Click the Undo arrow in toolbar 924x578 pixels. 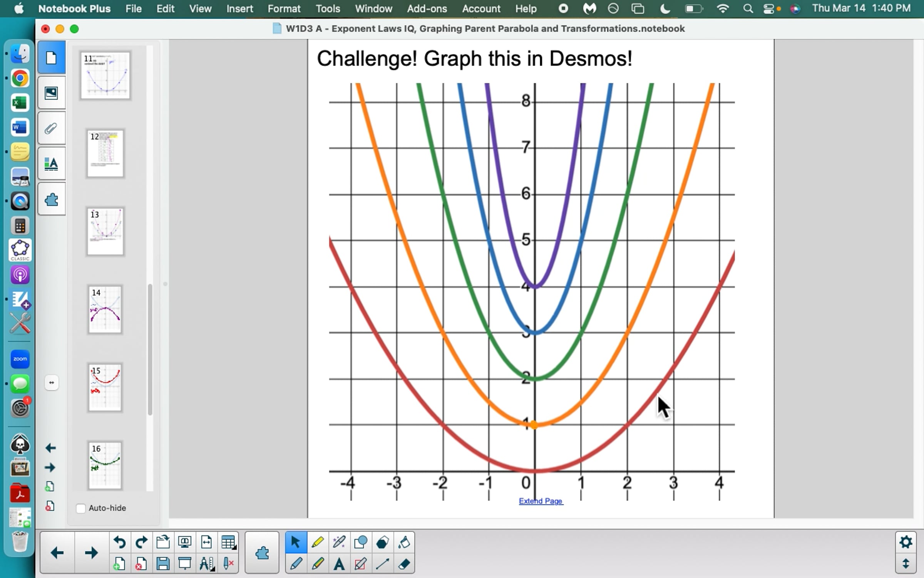(120, 542)
